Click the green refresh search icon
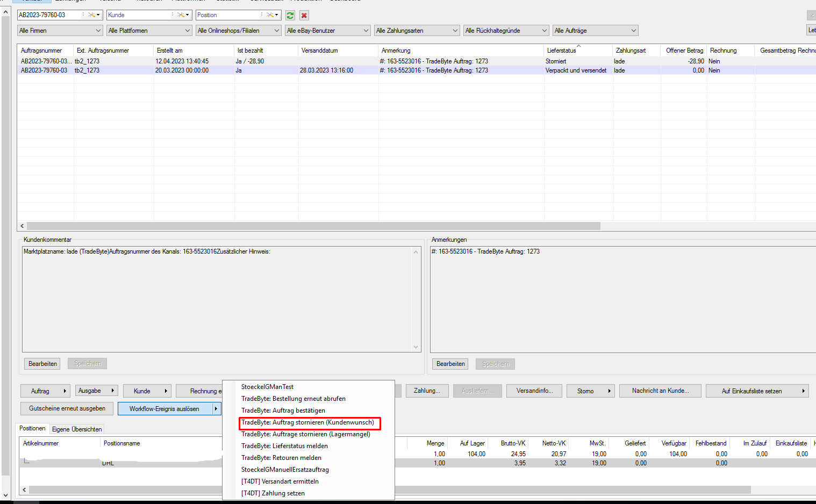Image resolution: width=816 pixels, height=504 pixels. pos(290,15)
